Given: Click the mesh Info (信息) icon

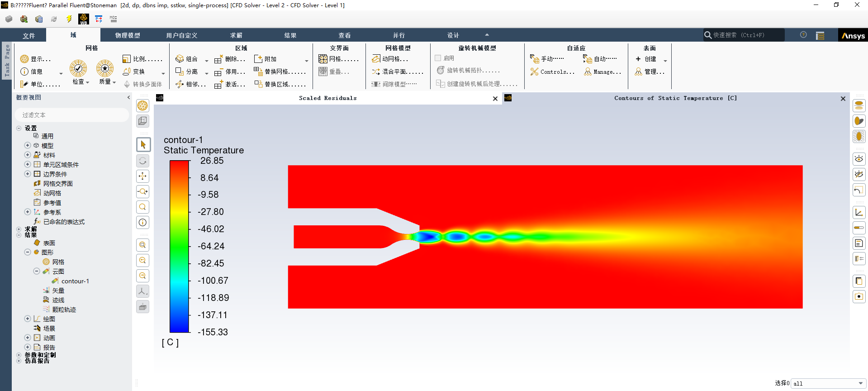Looking at the screenshot, I should 24,72.
